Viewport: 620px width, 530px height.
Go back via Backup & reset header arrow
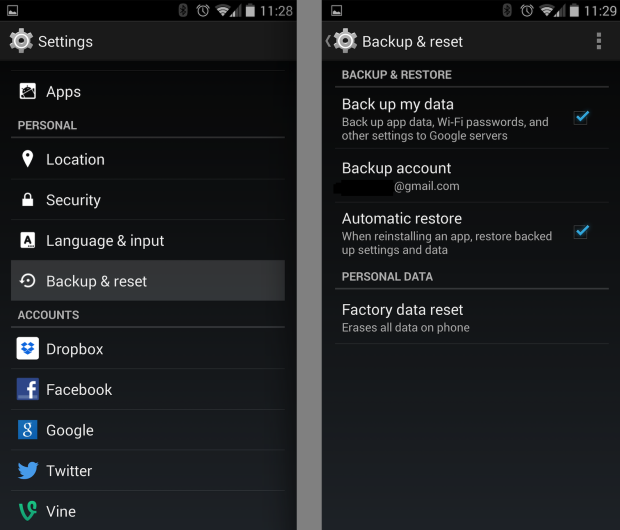pyautogui.click(x=328, y=41)
